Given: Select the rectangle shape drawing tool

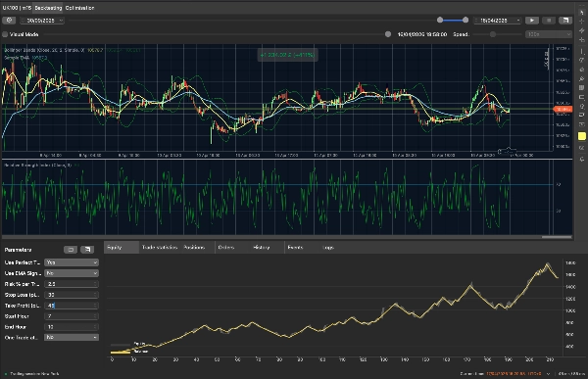Looking at the screenshot, I should coord(581,97).
